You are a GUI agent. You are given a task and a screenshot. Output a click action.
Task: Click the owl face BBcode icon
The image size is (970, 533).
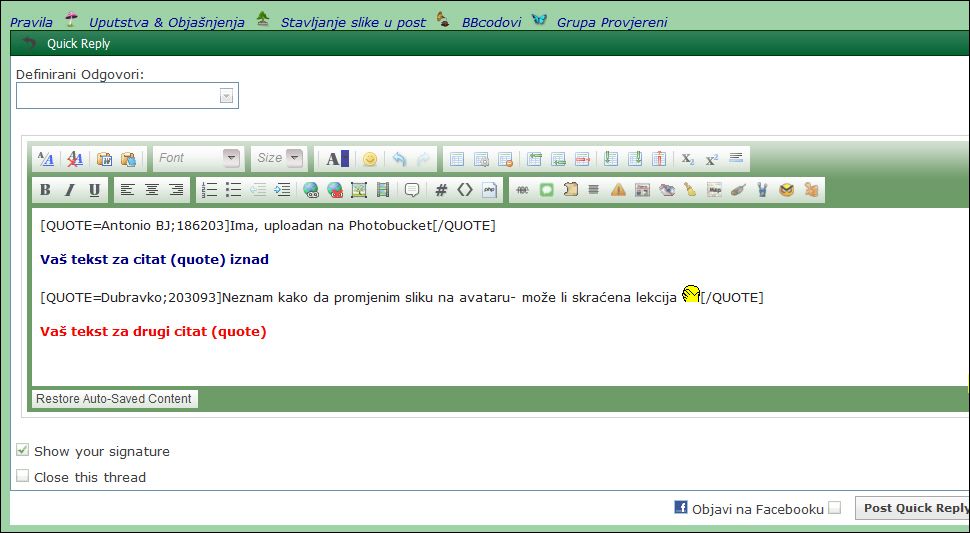[786, 190]
